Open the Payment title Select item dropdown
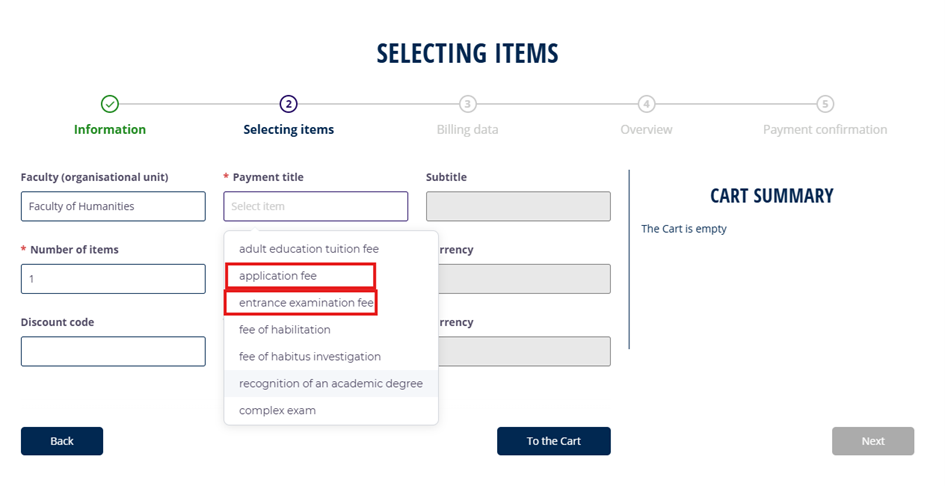The height and width of the screenshot is (486, 945). (316, 206)
